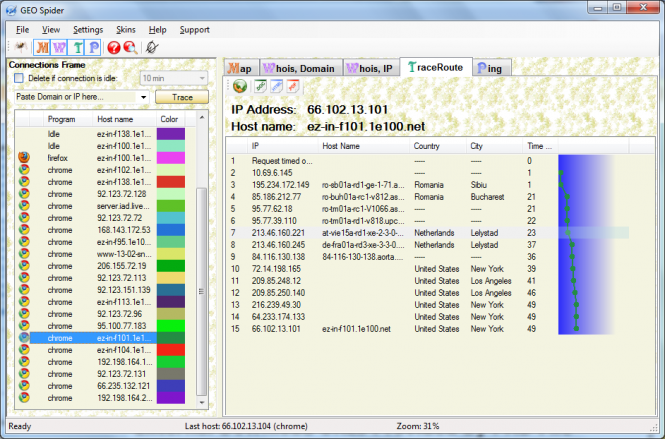Click the Zoom: 31% status text
The image size is (665, 439).
(x=418, y=426)
